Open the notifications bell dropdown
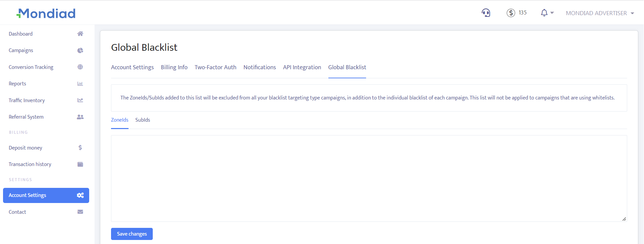The height and width of the screenshot is (244, 644). [546, 13]
